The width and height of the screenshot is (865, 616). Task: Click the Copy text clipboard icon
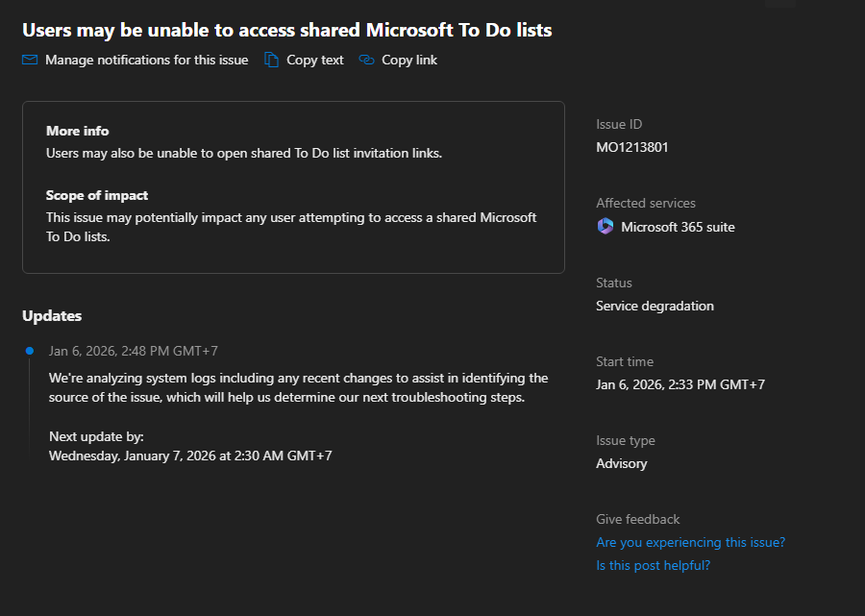[x=272, y=60]
